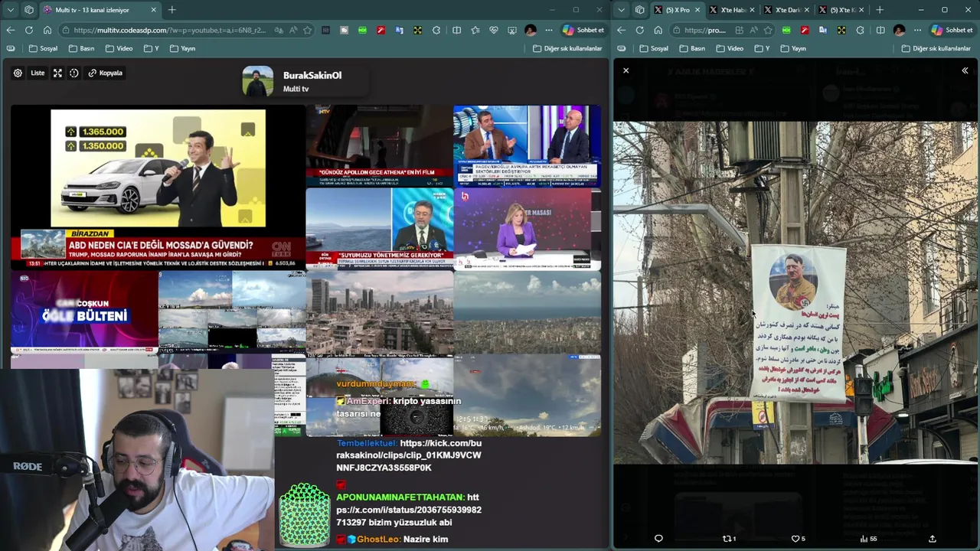Screen dimensions: 980x551
Task: Open the green NOX extension in the Multi tv window
Action: coord(362,30)
